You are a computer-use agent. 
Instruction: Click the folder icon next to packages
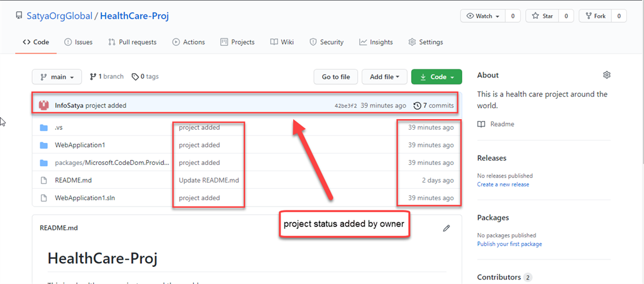(44, 162)
